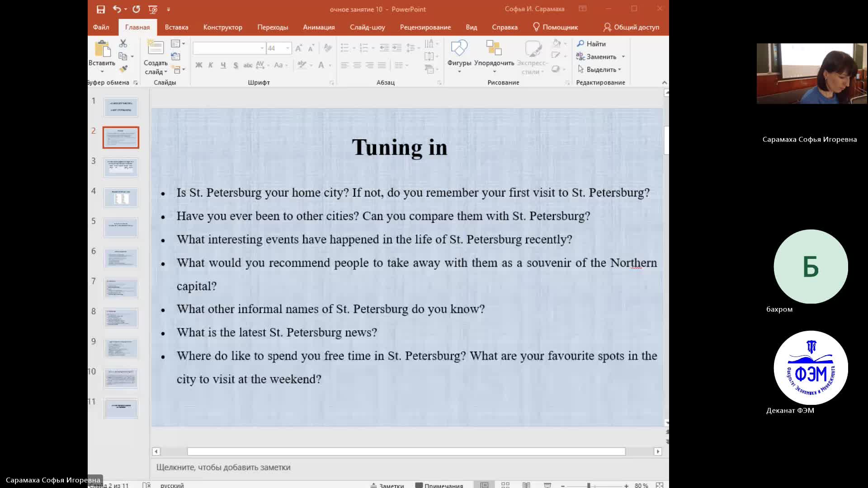Open the font name combo box dropdown
Screen dimensions: 868x488
262,48
